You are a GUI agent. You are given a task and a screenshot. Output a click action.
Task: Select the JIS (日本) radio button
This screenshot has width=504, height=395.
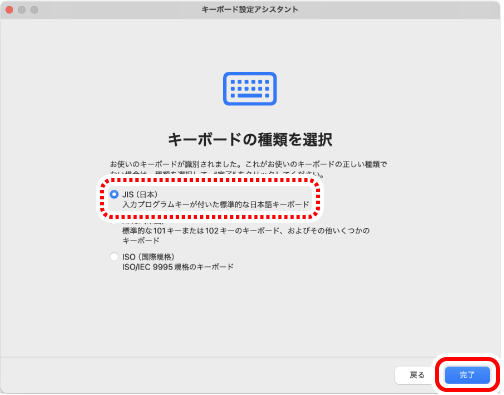[x=114, y=194]
